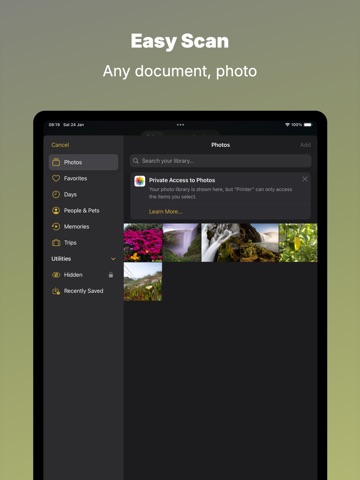
Task: Tap the greyed Add button
Action: [305, 145]
